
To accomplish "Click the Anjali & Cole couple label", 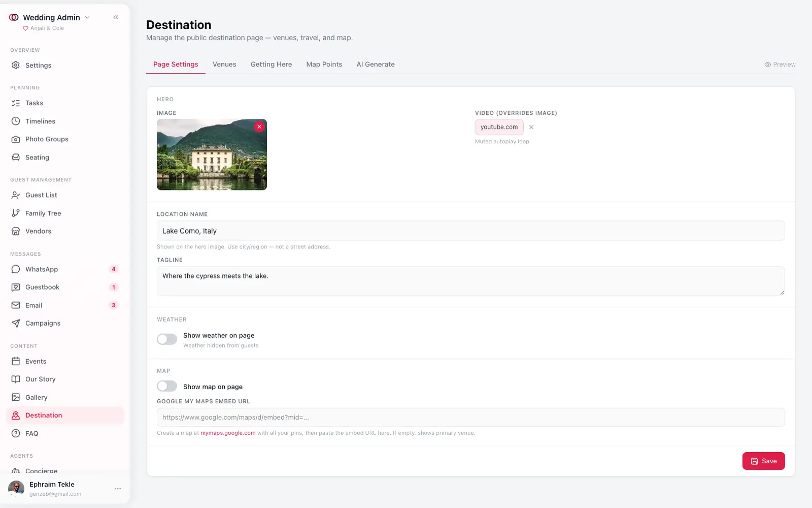I will (47, 28).
